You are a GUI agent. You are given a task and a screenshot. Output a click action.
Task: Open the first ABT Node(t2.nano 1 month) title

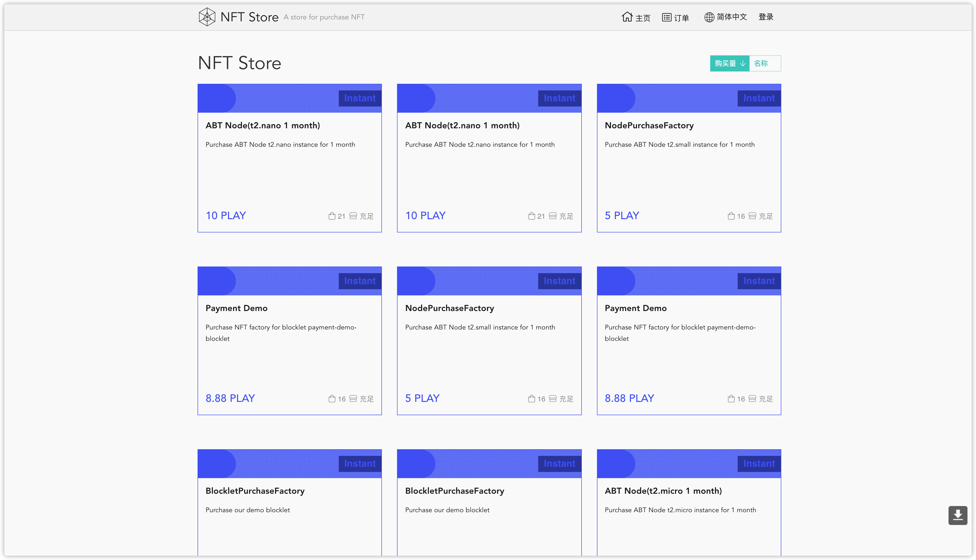click(262, 125)
